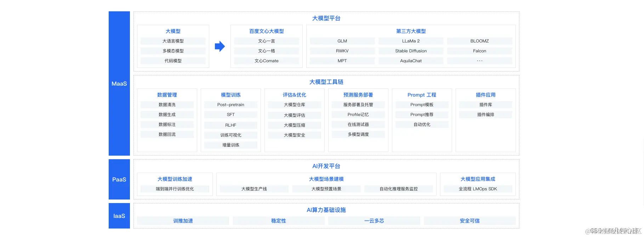This screenshot has height=237, width=644.
Task: Select the RWKV model cell
Action: point(342,51)
